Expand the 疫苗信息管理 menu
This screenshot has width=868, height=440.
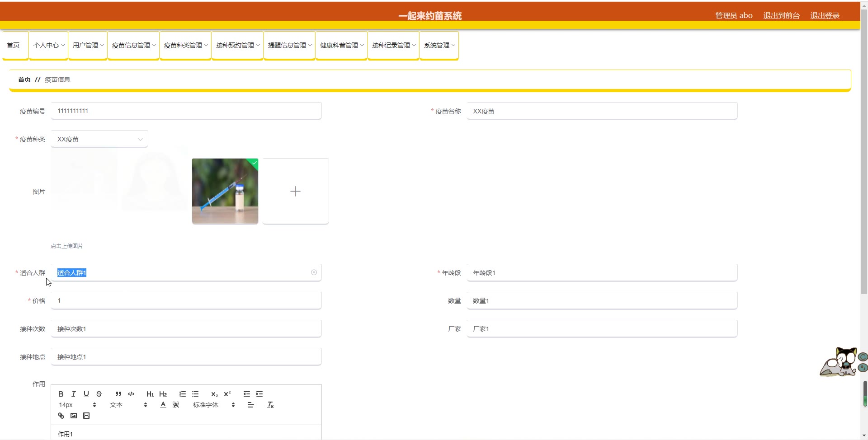(134, 45)
